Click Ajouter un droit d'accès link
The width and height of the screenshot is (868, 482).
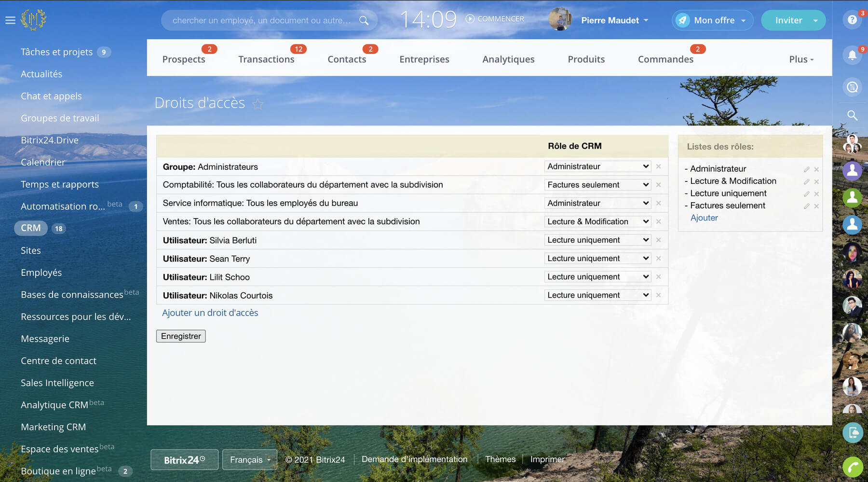(210, 313)
